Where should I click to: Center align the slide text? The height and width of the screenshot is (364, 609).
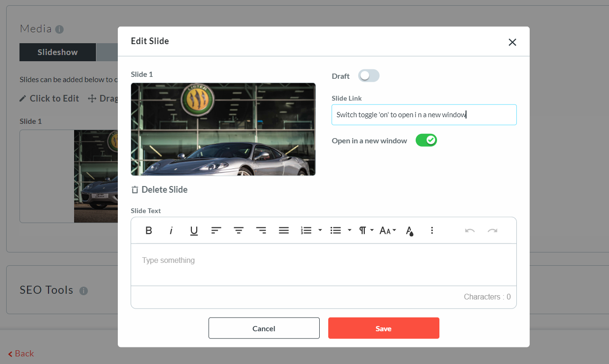[238, 231]
